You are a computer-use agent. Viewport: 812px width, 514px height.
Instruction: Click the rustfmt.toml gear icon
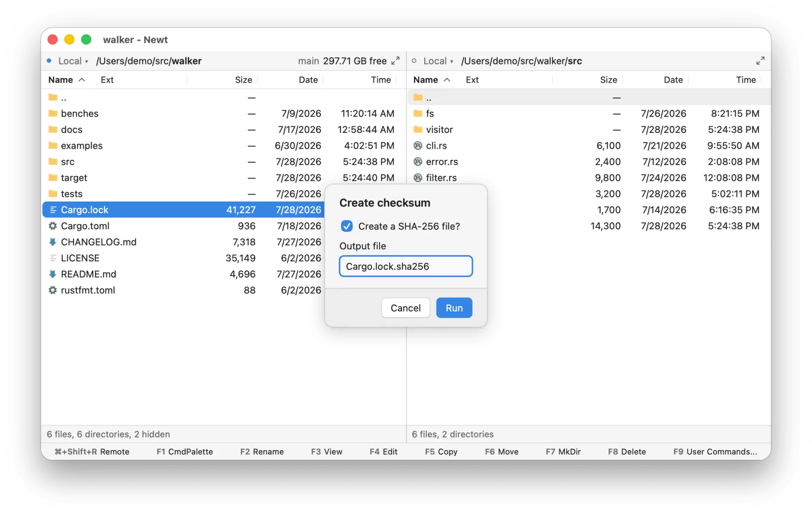tap(53, 290)
